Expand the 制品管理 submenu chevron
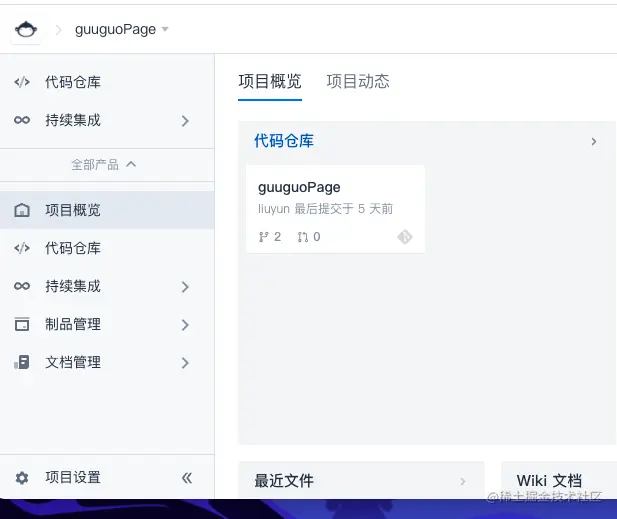The height and width of the screenshot is (519, 617). [185, 325]
